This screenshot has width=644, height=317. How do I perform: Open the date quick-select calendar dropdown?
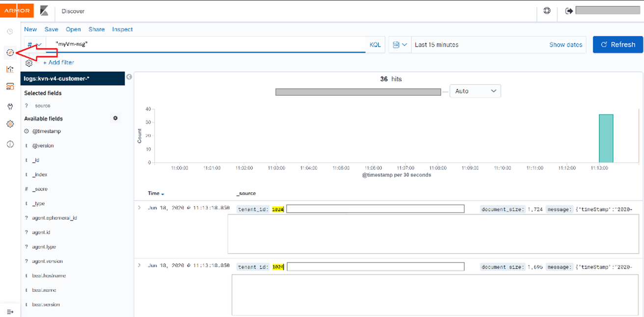400,45
